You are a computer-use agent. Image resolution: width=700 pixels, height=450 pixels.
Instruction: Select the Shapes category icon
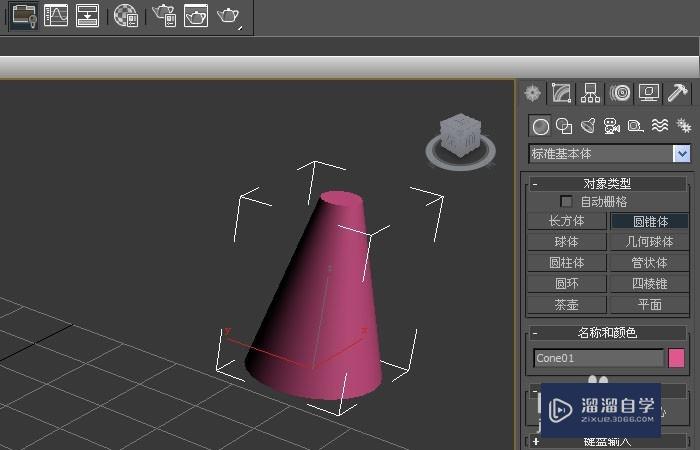[564, 126]
